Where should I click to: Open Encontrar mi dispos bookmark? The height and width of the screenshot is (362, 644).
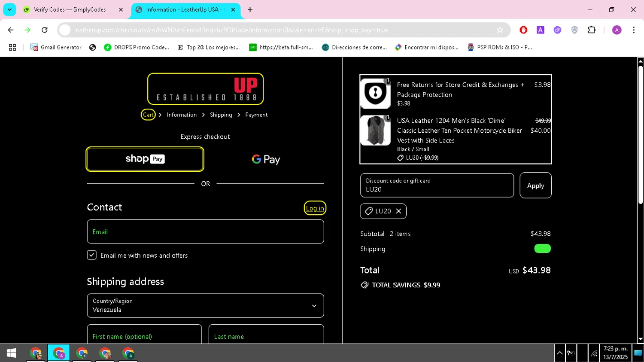click(427, 47)
